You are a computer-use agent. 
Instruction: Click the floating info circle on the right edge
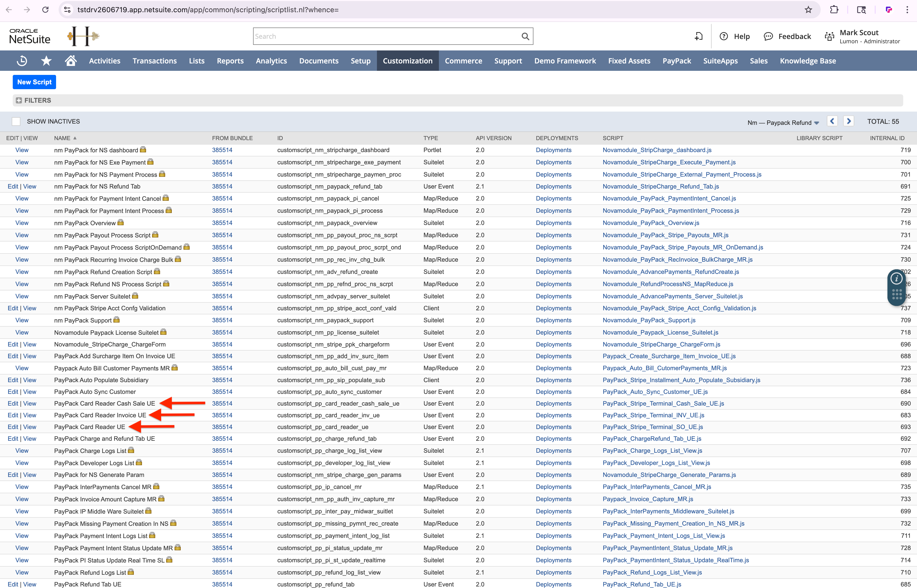coord(896,278)
